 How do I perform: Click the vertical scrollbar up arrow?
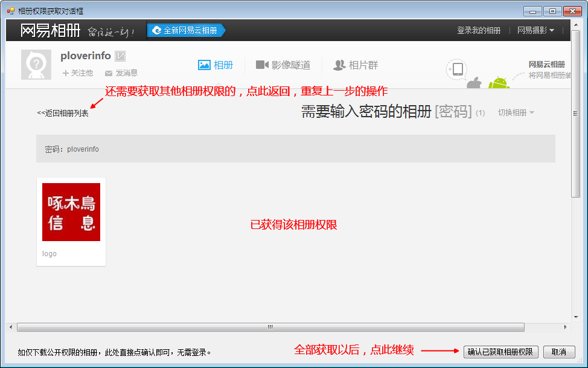click(x=576, y=25)
